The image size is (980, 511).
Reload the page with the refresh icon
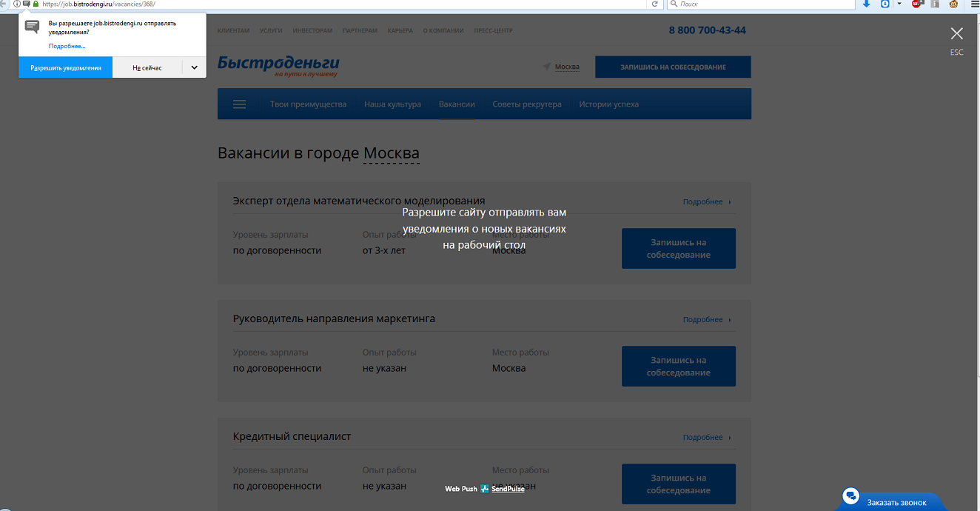tap(654, 4)
